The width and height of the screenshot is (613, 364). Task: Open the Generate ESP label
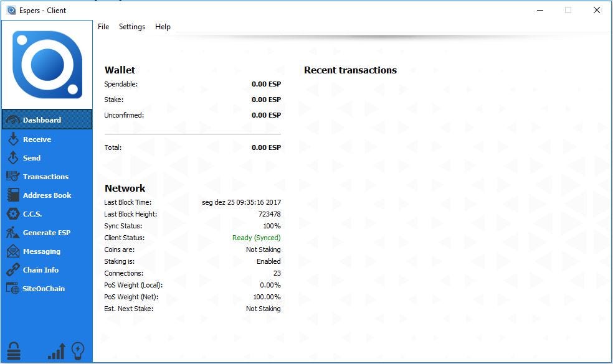click(47, 232)
